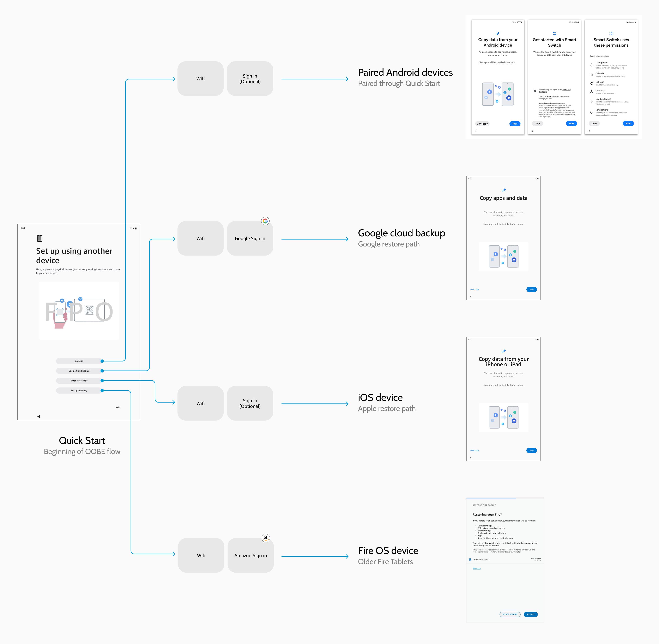The width and height of the screenshot is (659, 644).
Task: Tap back chevron on Copy data from iPhone or iPad screen
Action: coord(471,457)
